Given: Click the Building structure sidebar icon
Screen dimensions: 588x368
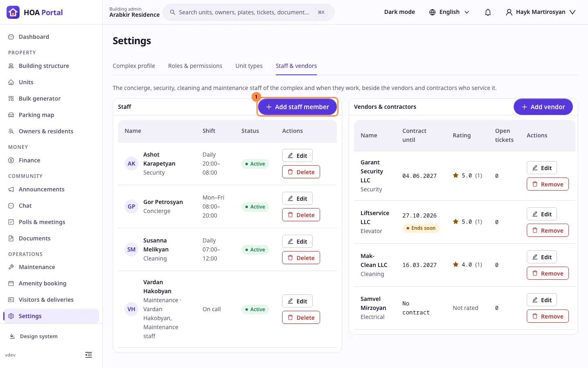Looking at the screenshot, I should click(x=11, y=66).
